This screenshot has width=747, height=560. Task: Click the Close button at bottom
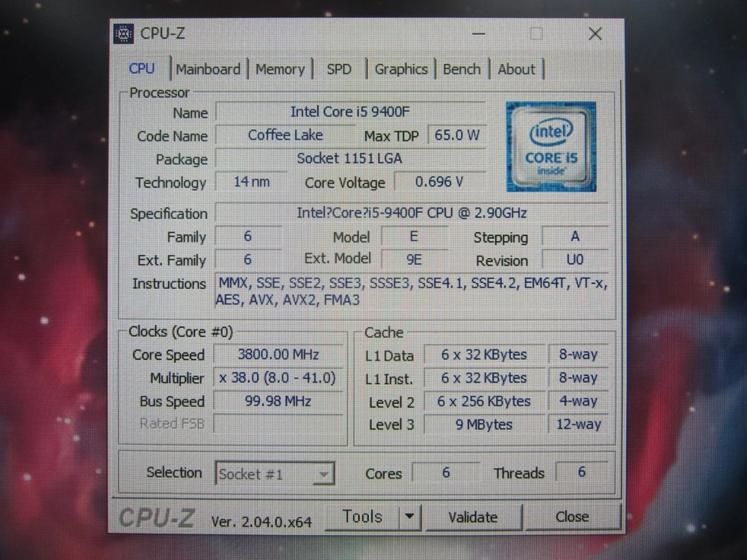572,517
